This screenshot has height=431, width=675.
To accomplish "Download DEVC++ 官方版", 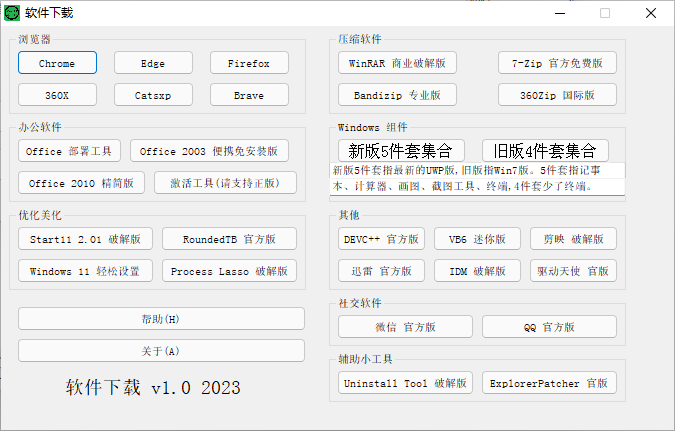I will (381, 239).
